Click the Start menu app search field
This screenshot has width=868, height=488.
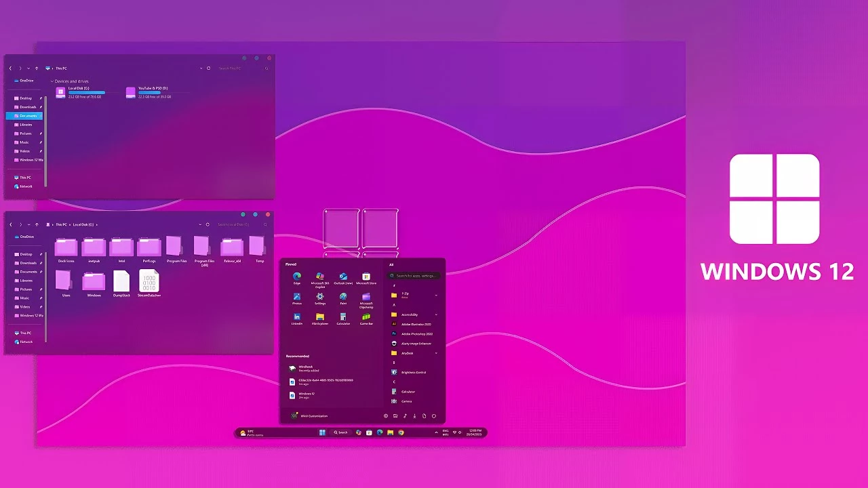click(x=414, y=276)
